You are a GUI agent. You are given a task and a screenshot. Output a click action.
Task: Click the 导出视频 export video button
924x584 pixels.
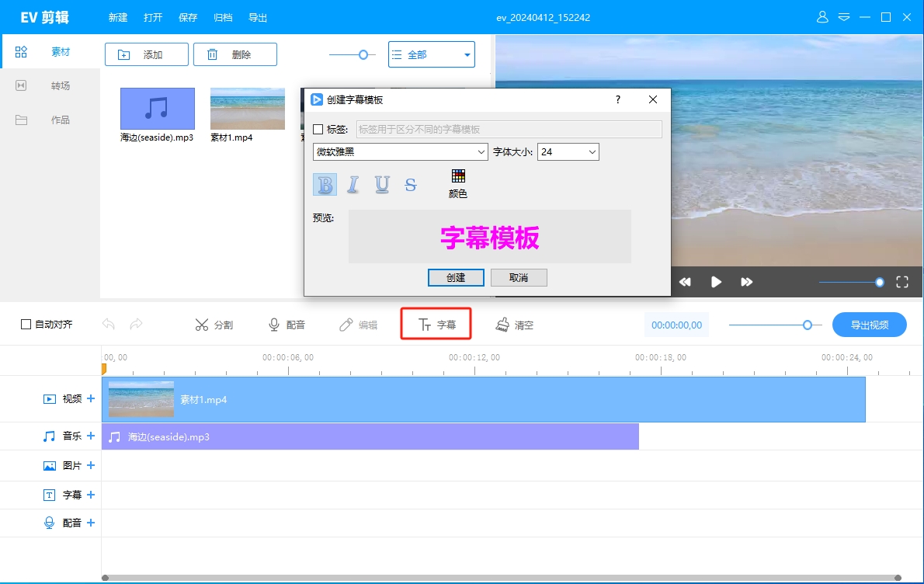(869, 325)
